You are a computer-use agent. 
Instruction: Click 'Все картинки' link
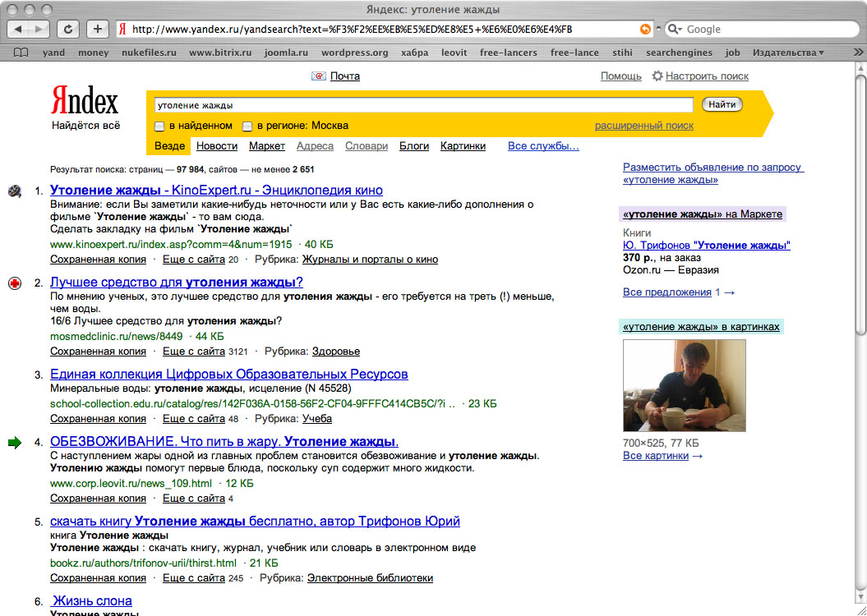pos(656,456)
